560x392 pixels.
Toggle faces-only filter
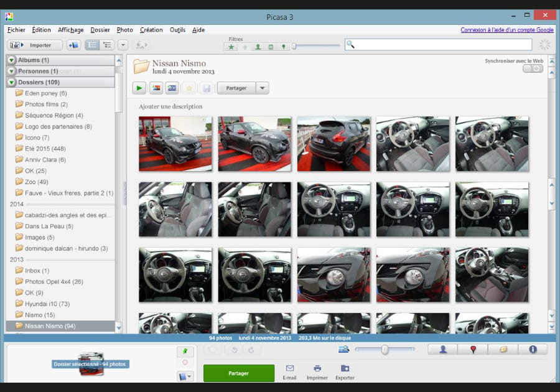[x=258, y=47]
